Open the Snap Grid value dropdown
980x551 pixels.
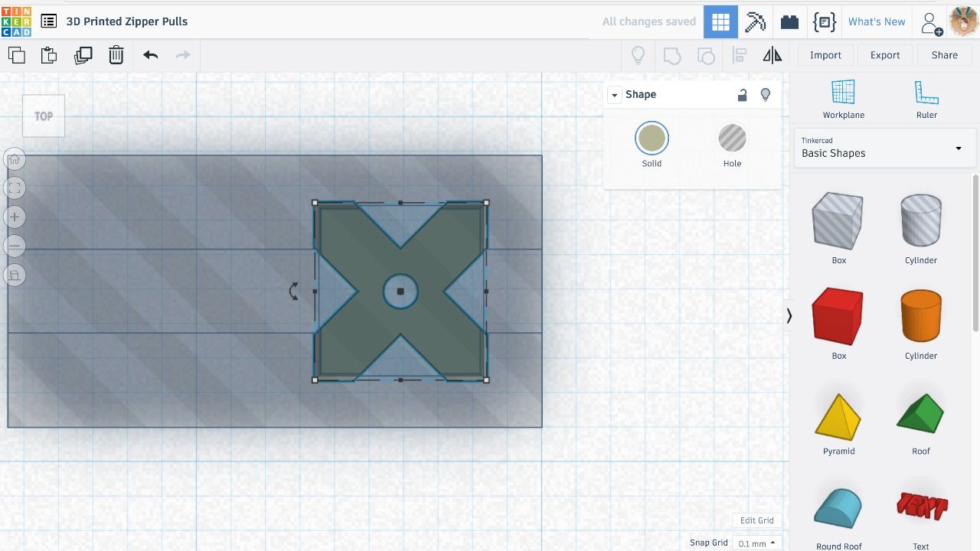coord(755,543)
